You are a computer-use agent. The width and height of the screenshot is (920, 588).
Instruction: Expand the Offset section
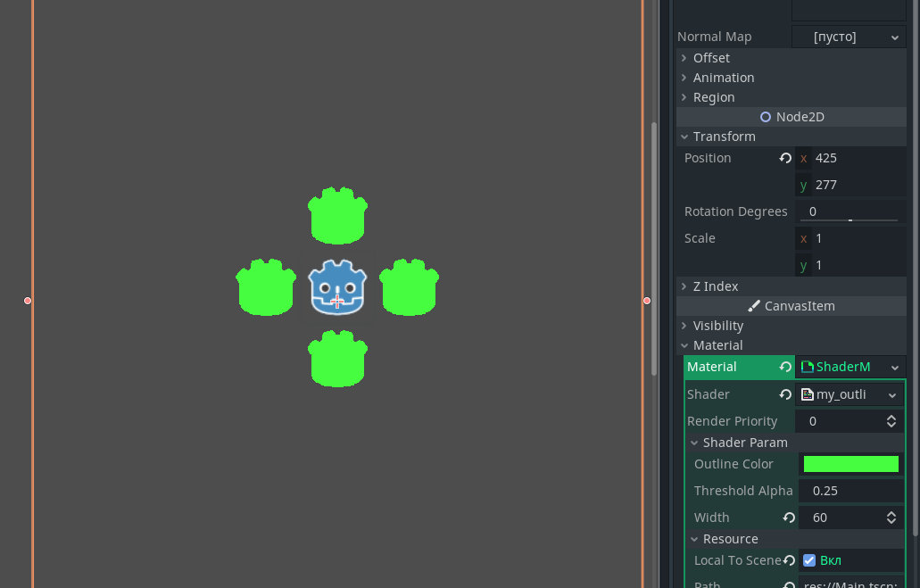(x=791, y=58)
